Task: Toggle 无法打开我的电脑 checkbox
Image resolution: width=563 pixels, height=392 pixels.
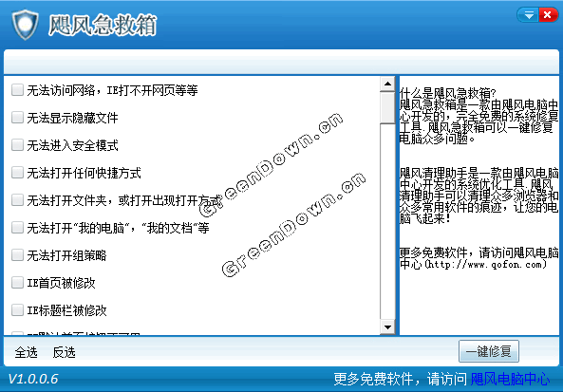Action: (17, 228)
